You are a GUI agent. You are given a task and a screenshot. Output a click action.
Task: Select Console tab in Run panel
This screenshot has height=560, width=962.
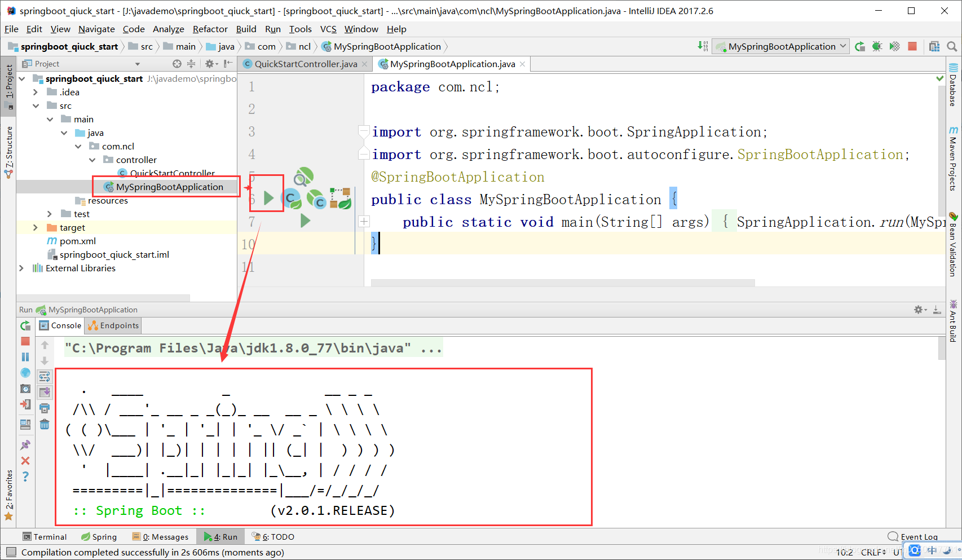pos(60,325)
